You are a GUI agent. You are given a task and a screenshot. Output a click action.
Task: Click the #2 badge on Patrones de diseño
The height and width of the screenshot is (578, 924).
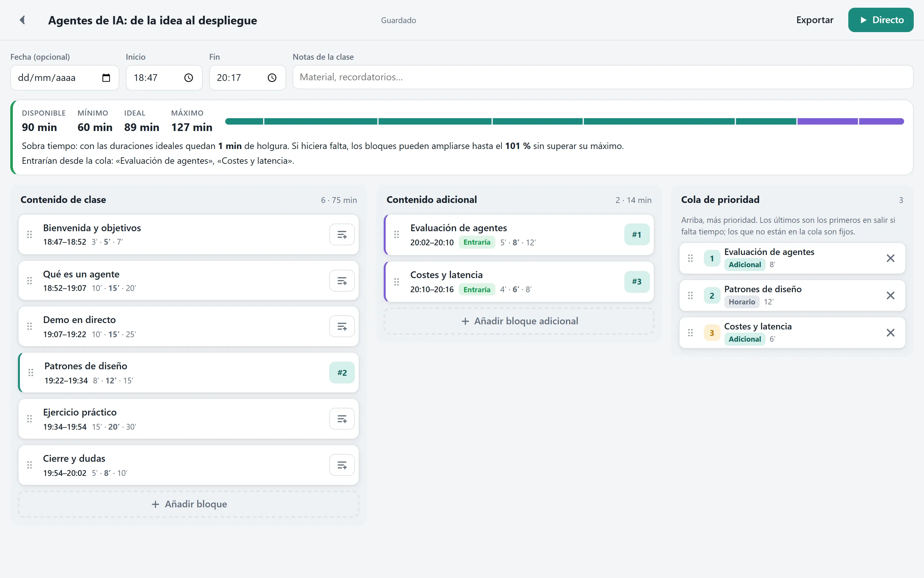pos(342,373)
